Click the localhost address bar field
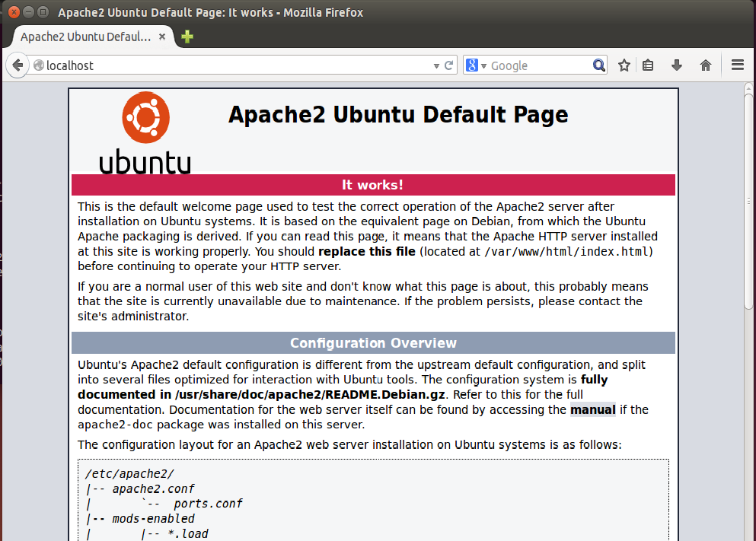The height and width of the screenshot is (541, 756). click(x=228, y=65)
